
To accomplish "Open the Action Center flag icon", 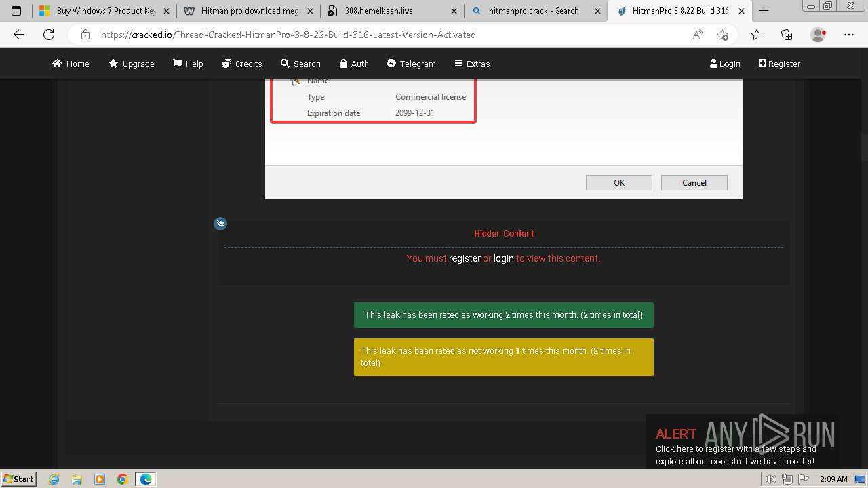I will [802, 479].
